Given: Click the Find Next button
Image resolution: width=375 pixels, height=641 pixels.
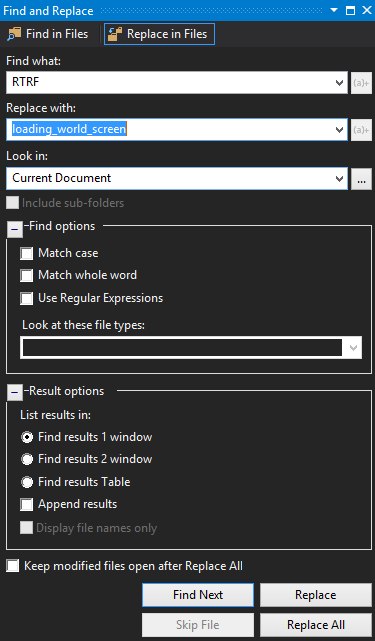Looking at the screenshot, I should [x=198, y=595].
